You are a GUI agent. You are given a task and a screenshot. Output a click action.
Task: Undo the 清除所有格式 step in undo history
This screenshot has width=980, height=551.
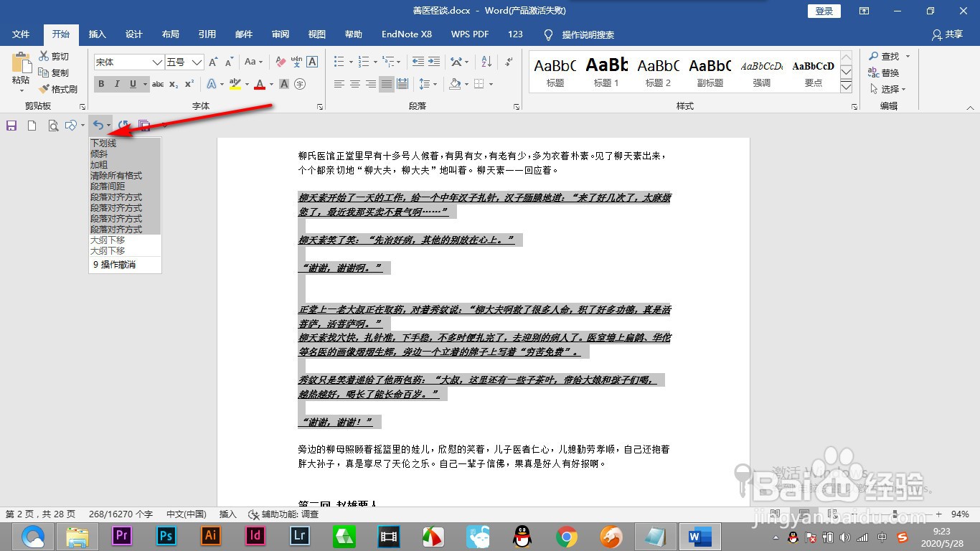(x=118, y=175)
